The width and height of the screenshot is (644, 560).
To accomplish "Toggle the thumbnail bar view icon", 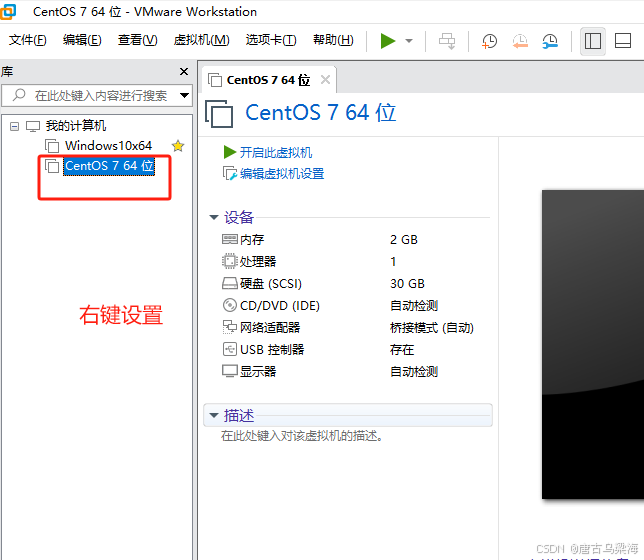I will point(623,41).
